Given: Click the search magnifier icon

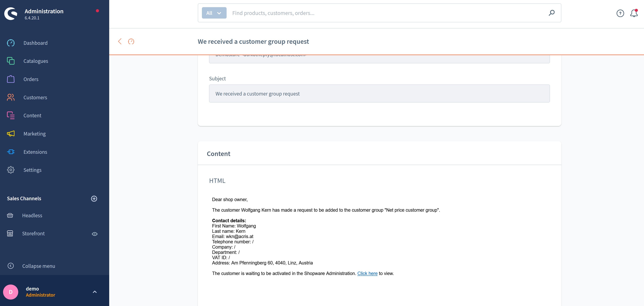Looking at the screenshot, I should 551,13.
